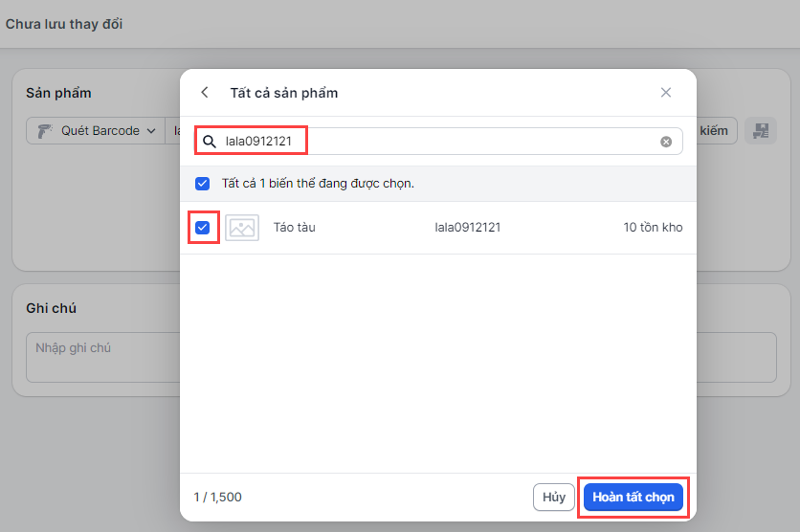Click the Chưa lưu thay đổi header text
800x532 pixels.
[x=64, y=24]
